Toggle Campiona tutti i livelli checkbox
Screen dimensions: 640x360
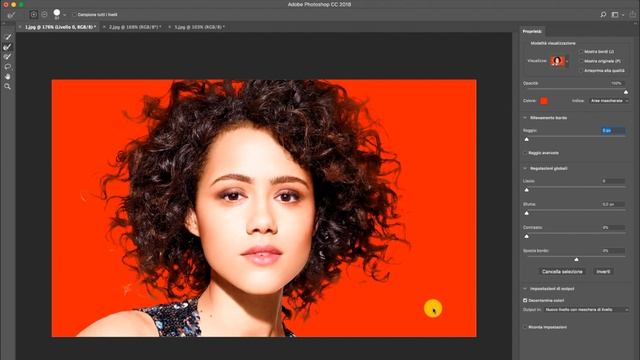(74, 15)
